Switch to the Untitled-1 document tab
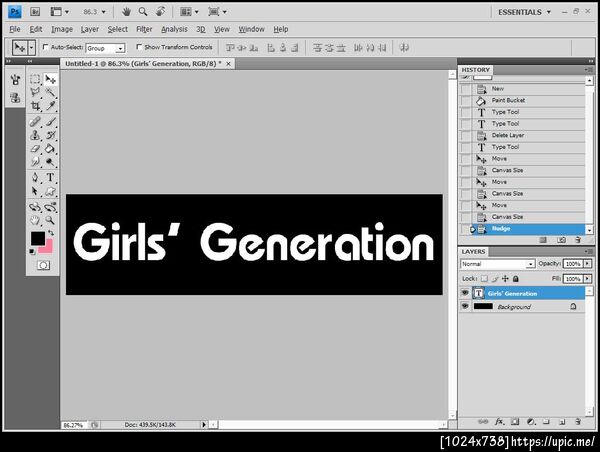This screenshot has height=452, width=600. pos(143,64)
